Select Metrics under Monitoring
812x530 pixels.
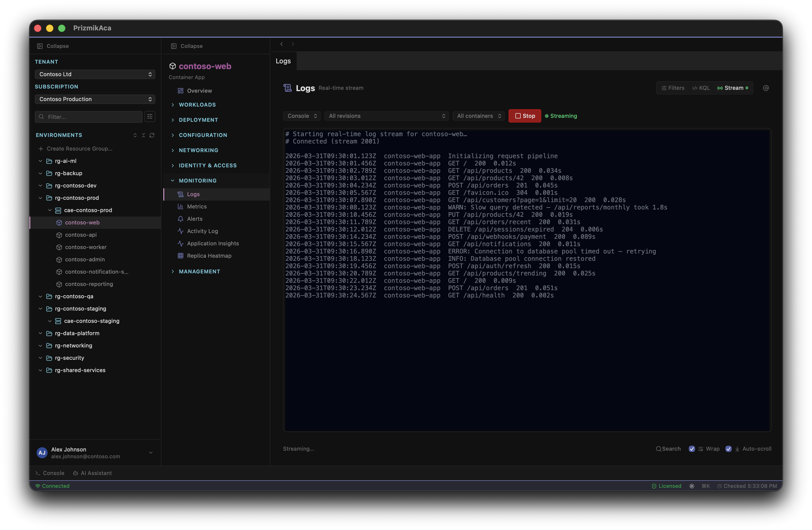click(196, 206)
